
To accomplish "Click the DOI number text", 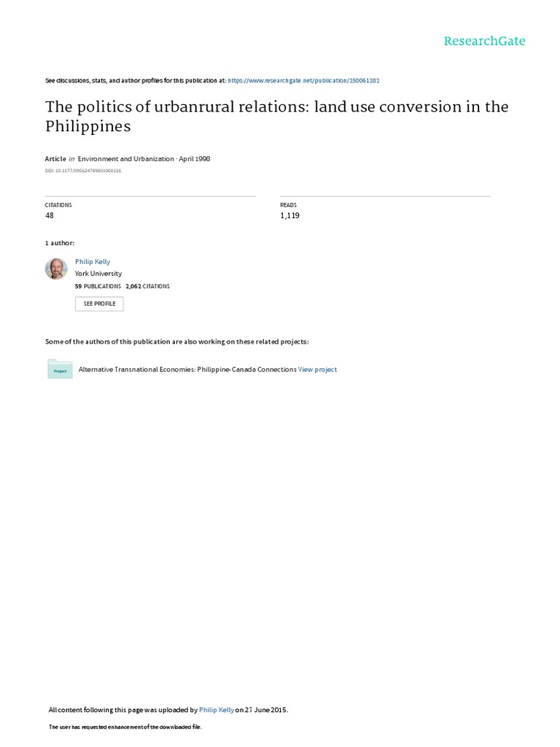I will [83, 171].
